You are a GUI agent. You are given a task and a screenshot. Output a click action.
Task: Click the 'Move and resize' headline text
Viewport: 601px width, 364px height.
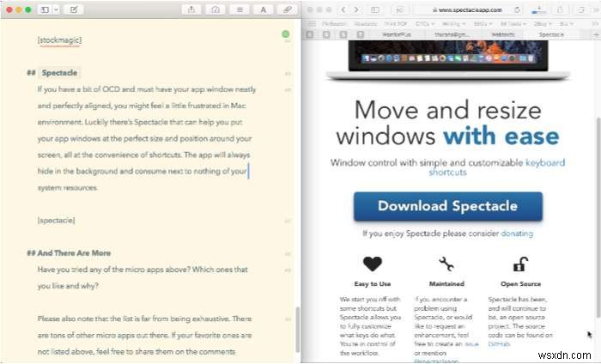click(x=447, y=110)
